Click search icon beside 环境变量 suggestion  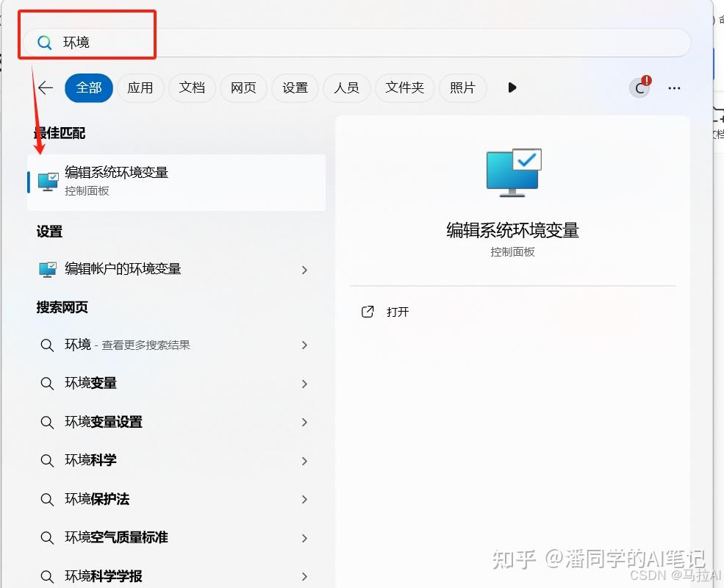pyautogui.click(x=47, y=384)
